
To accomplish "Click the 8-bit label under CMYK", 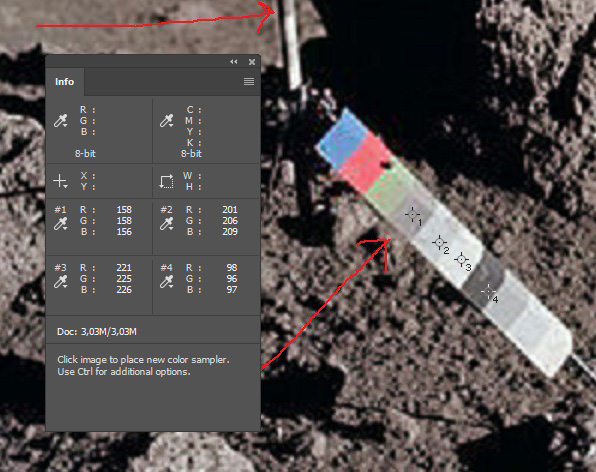I will click(191, 154).
